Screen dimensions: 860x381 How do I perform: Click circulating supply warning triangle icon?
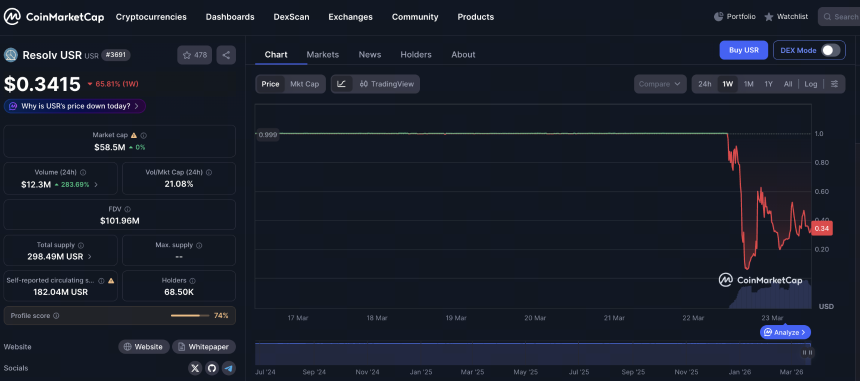pos(111,280)
